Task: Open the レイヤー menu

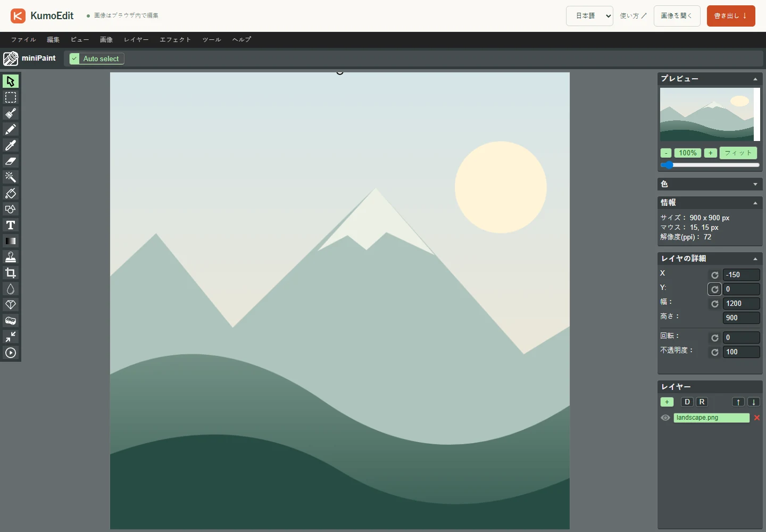Action: click(x=136, y=40)
